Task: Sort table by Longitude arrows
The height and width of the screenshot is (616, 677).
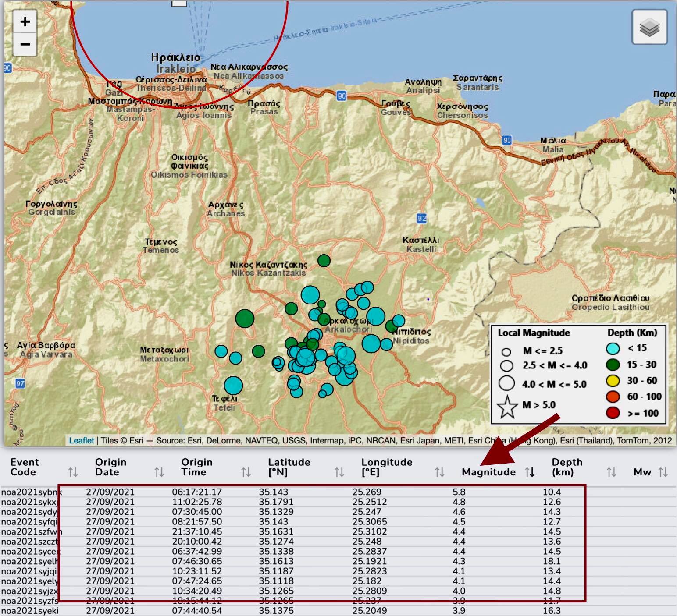Action: [x=439, y=472]
